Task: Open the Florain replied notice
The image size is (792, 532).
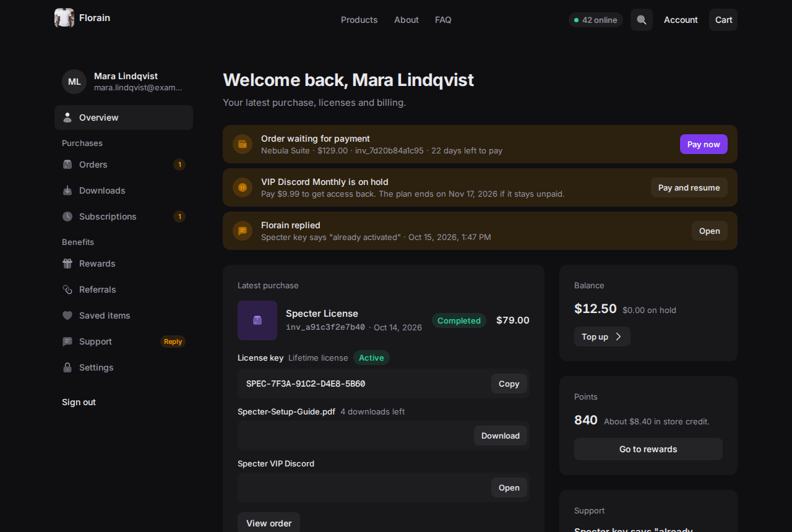Action: pos(709,231)
